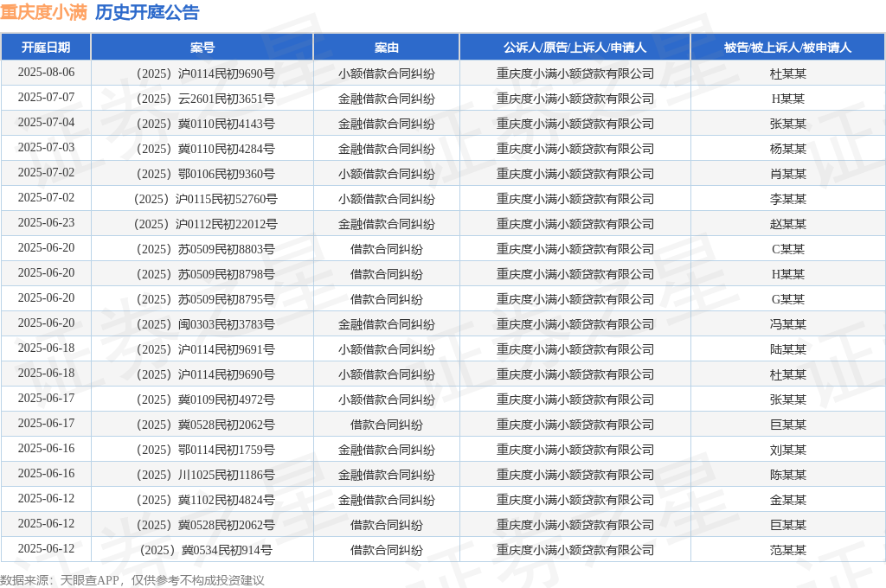Click defendant 杨某某
Viewport: 886px width, 588px height.
787,149
